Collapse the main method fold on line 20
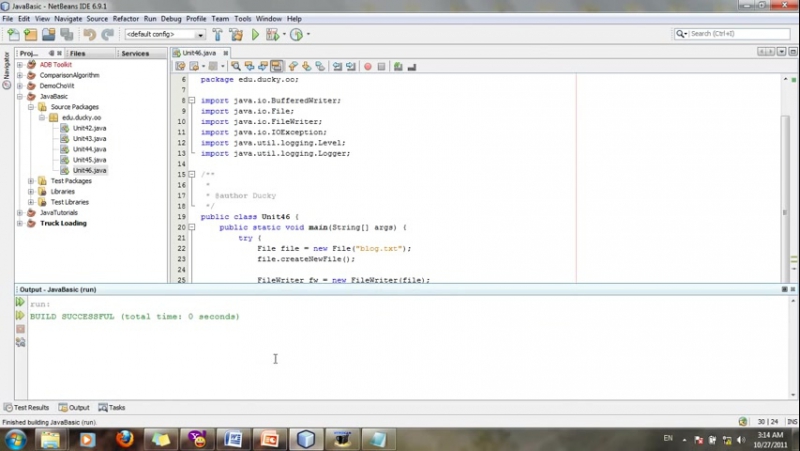This screenshot has height=451, width=800. 192,228
